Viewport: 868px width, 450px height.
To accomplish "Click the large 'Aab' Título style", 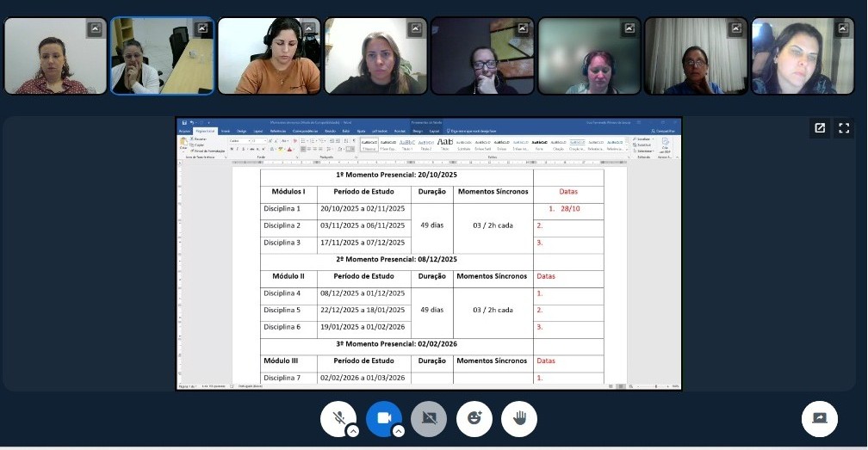I will tap(444, 143).
